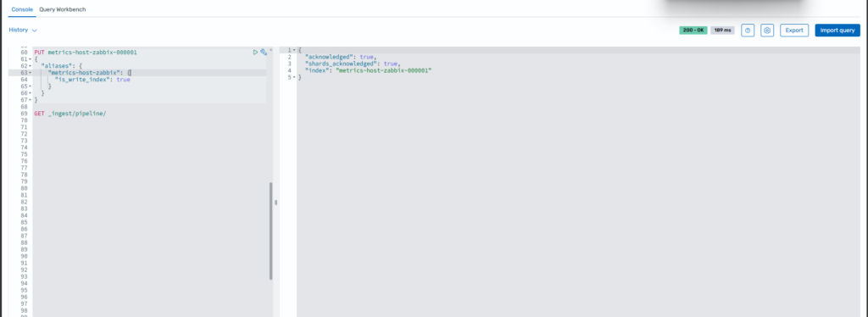Switch to the Console tab

point(22,9)
